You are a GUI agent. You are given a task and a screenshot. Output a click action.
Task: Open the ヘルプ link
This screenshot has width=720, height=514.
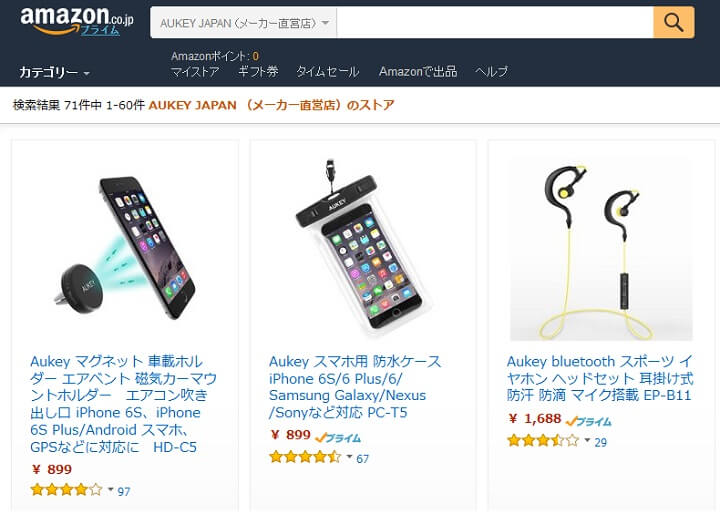click(x=491, y=72)
